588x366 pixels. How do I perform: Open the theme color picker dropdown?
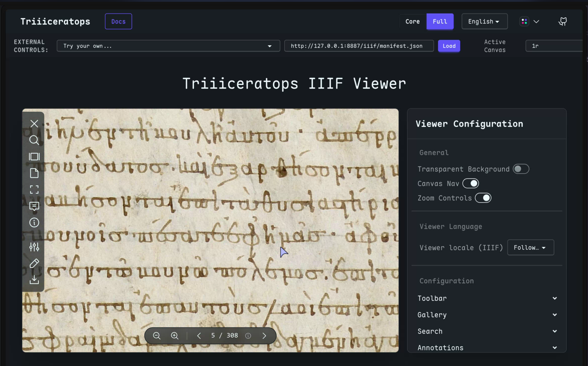coord(529,22)
